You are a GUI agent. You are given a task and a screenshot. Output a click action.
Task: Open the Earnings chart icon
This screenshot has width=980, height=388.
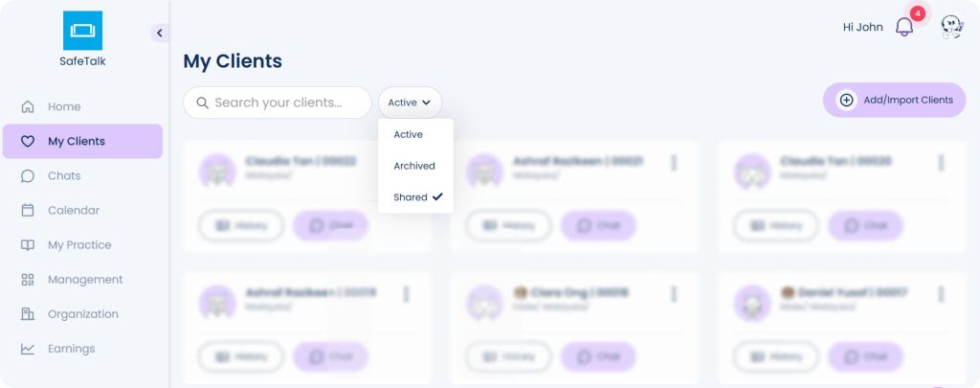pos(28,349)
